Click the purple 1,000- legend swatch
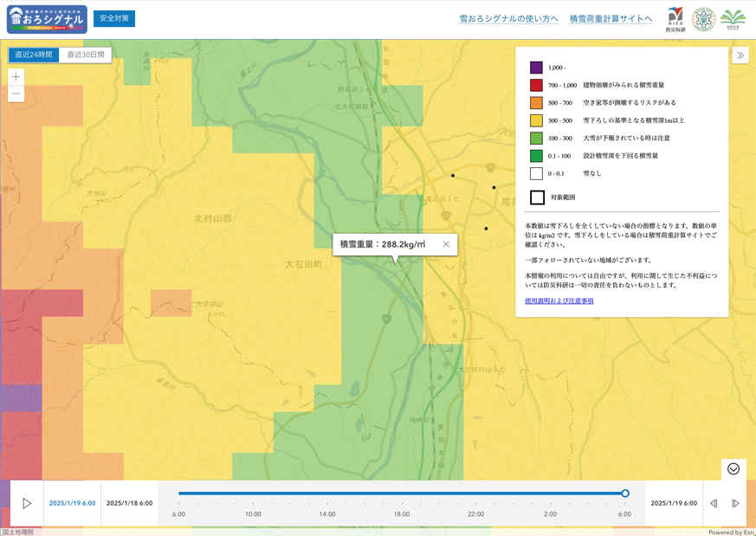The height and width of the screenshot is (536, 756). pos(536,68)
